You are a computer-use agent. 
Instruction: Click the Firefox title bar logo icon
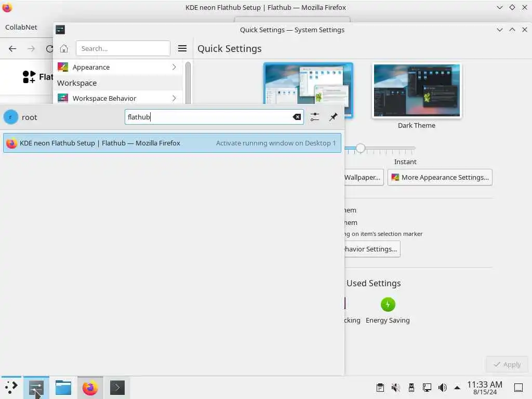[7, 7]
